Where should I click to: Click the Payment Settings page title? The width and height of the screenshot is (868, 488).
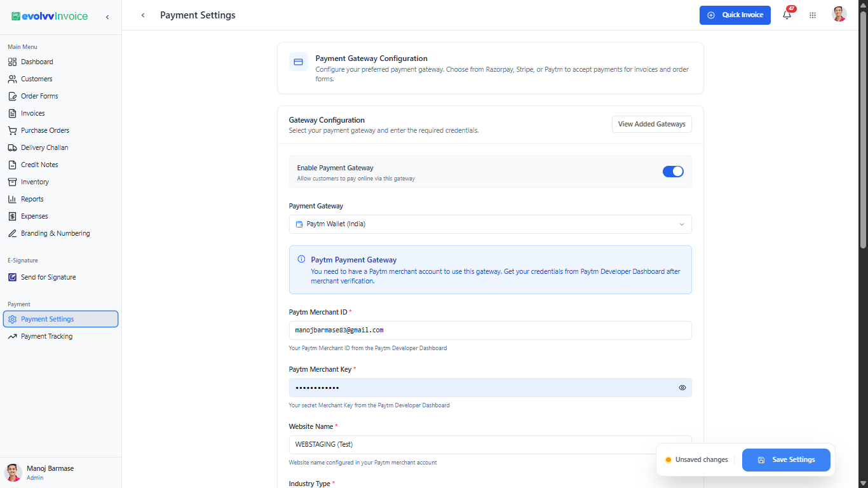198,15
